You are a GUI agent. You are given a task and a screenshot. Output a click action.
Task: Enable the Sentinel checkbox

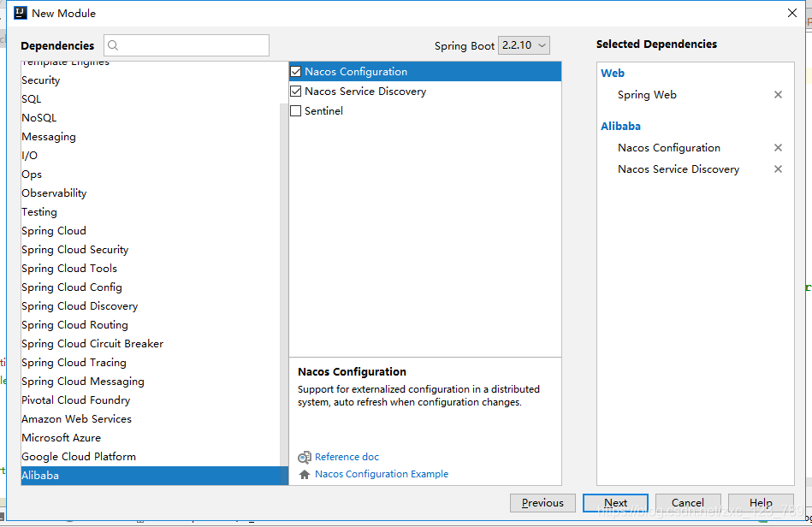[296, 110]
